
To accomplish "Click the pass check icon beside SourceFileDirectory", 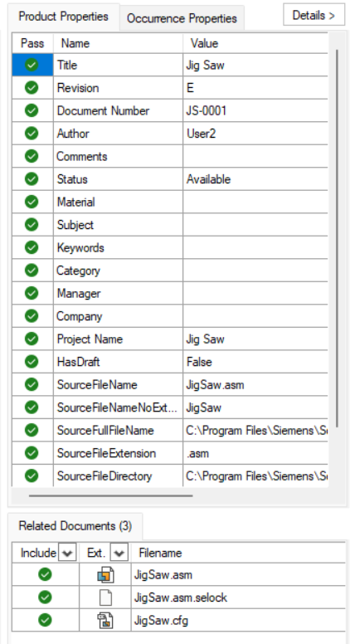I will point(32,476).
